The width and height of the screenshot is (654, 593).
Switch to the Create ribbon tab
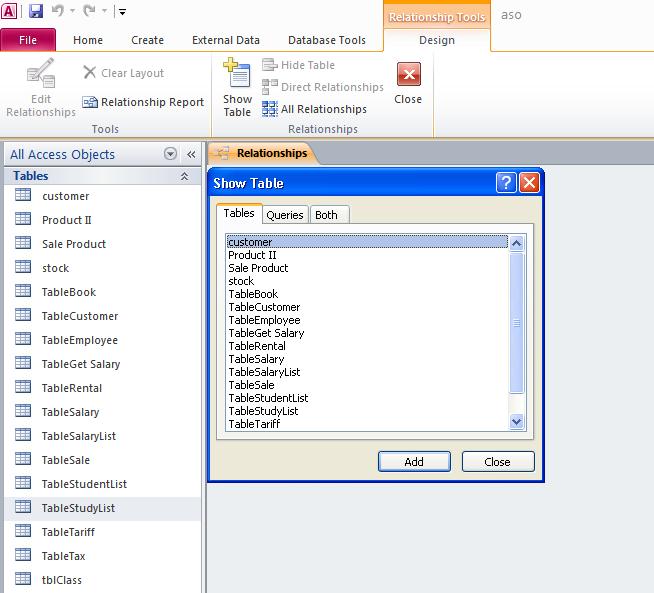tap(147, 40)
